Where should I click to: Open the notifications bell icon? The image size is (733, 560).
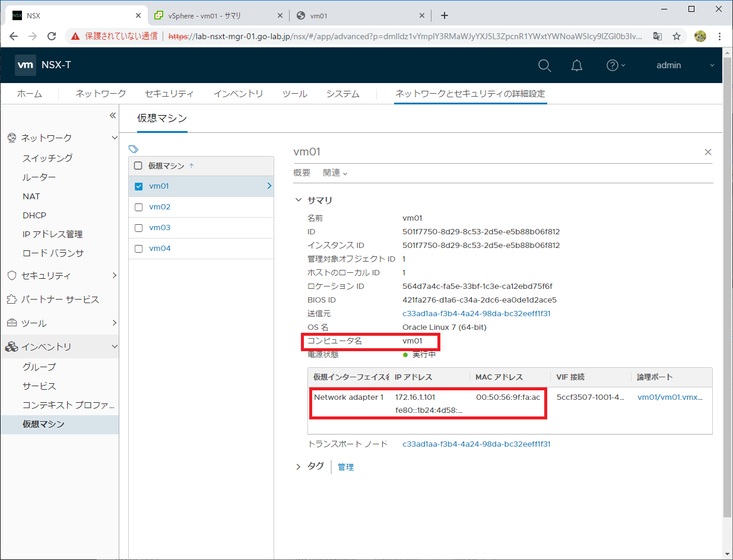click(x=577, y=65)
